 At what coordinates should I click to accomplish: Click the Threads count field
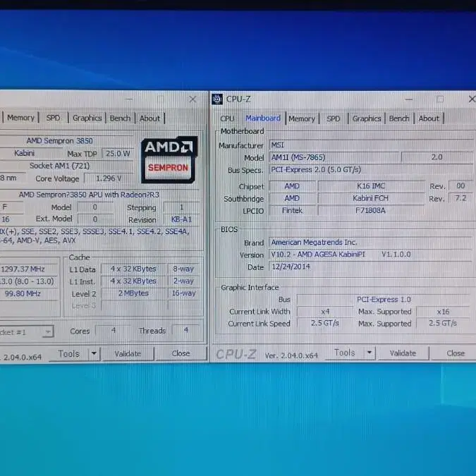185,330
